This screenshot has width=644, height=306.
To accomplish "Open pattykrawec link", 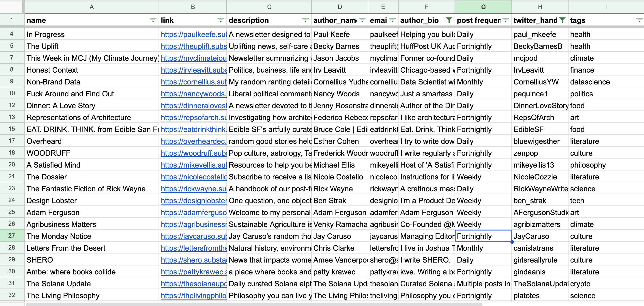I will tap(193, 272).
